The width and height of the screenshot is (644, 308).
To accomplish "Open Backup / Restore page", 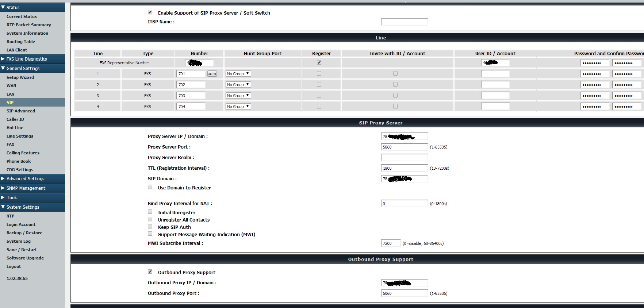I will (x=24, y=233).
